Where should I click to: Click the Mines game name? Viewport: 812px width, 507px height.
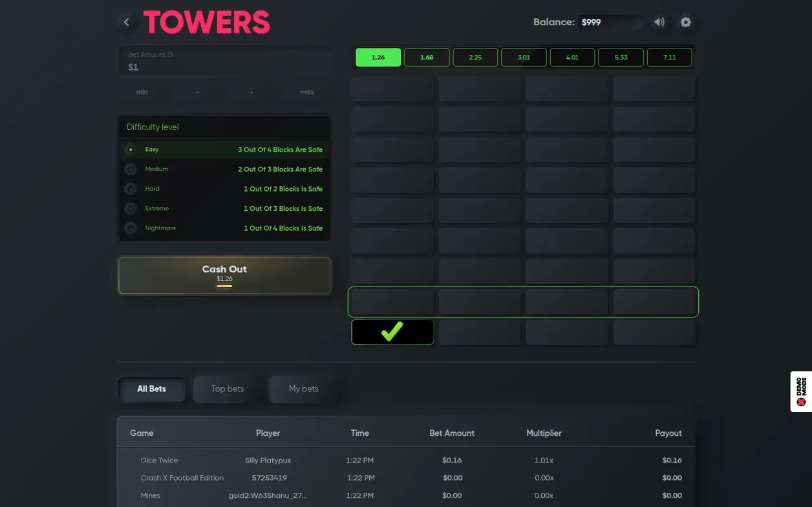click(x=151, y=495)
